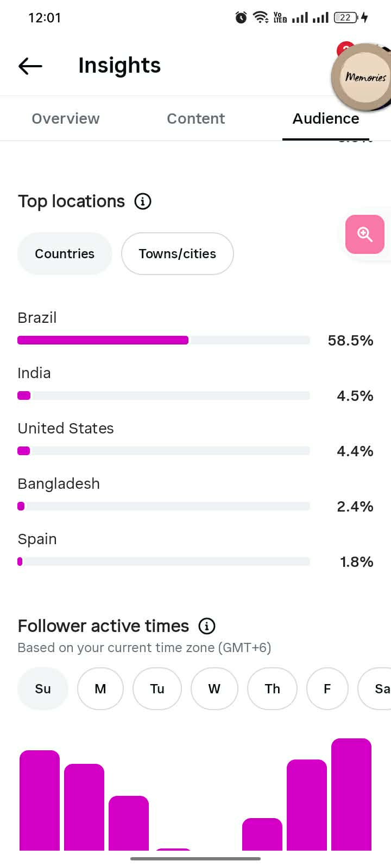Viewport: 391px width, 868px height.
Task: Choose the W day button
Action: pos(215,688)
